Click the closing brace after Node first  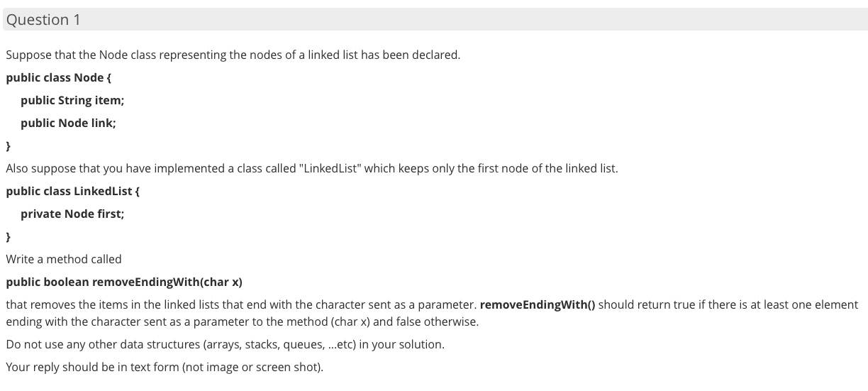pyautogui.click(x=8, y=237)
